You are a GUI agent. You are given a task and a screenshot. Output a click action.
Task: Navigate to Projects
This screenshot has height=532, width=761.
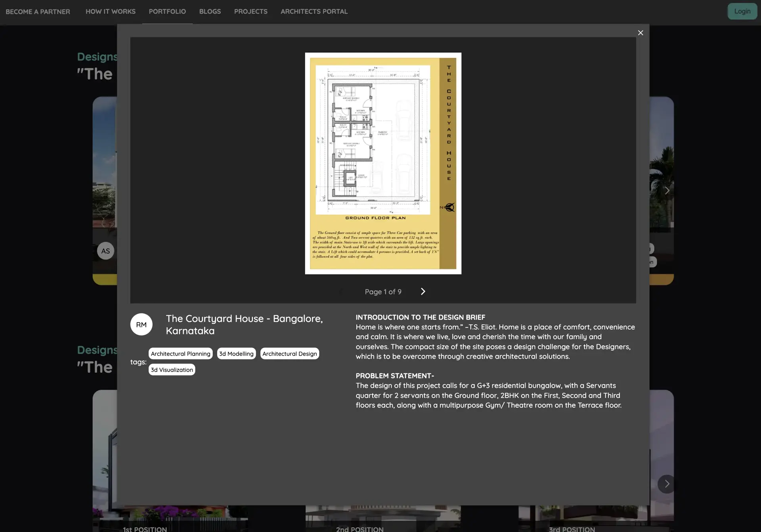pyautogui.click(x=250, y=11)
